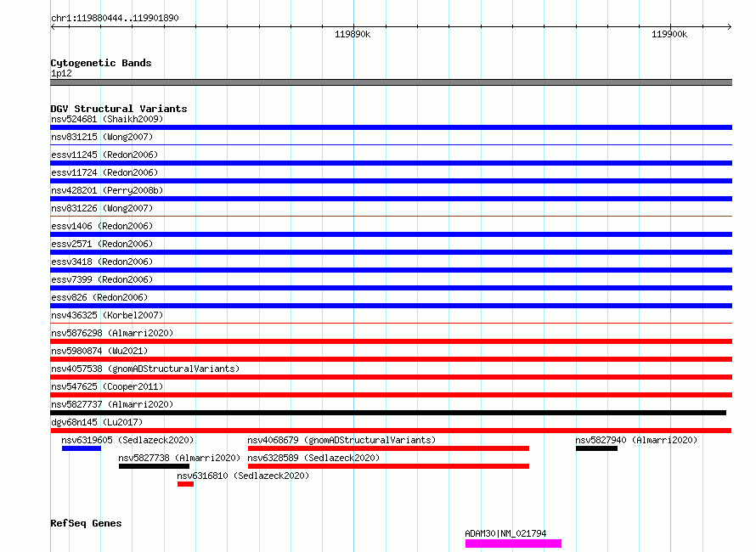
Task: Select the 1p12 band label
Action: coord(61,73)
